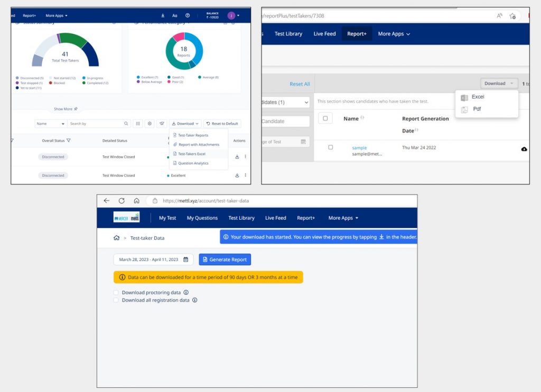Screen dimensions: 541x392
Task: Enable the Download proctoring data checkbox
Action: [116, 292]
